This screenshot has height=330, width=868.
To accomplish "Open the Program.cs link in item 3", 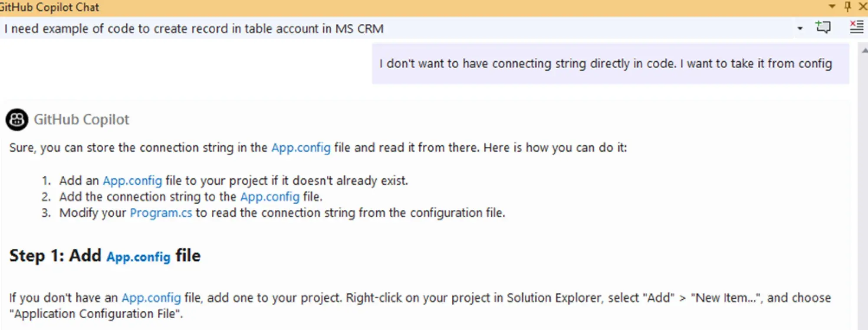I will (x=161, y=213).
